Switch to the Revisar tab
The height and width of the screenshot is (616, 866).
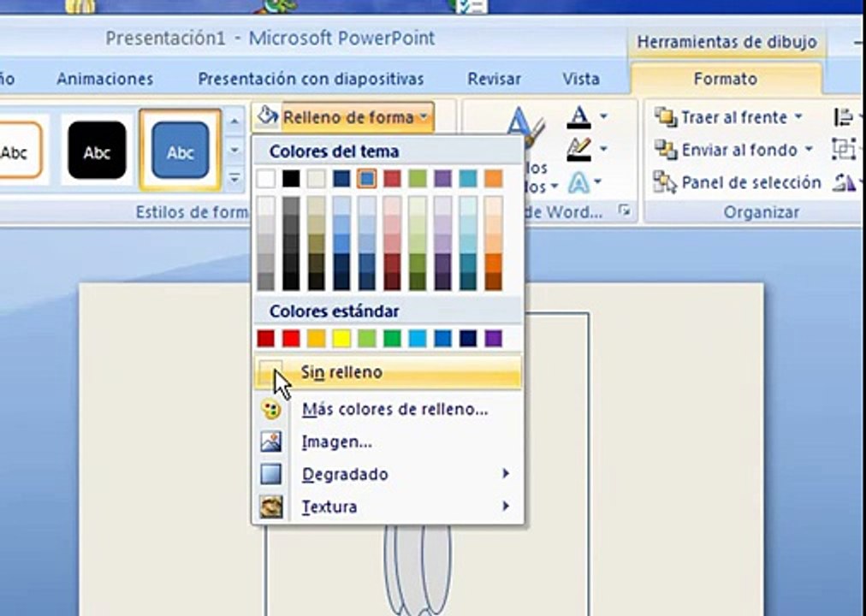click(495, 79)
